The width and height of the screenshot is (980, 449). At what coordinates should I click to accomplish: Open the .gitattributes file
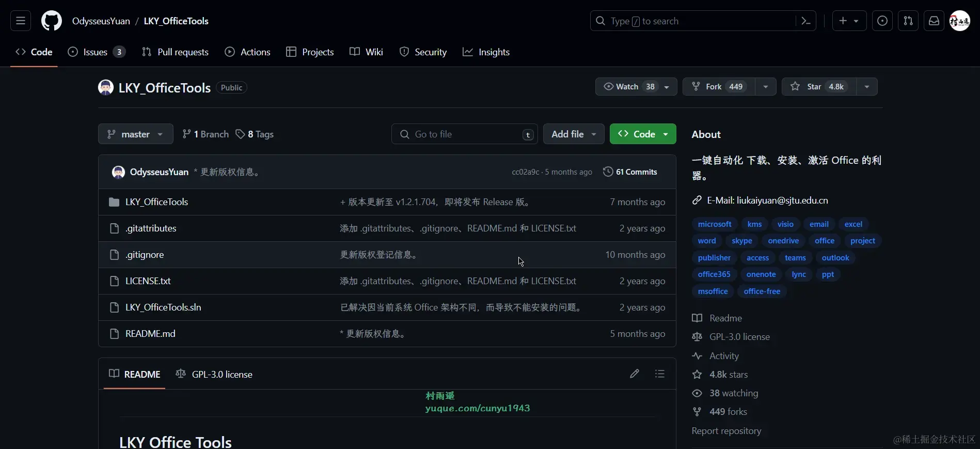[151, 228]
